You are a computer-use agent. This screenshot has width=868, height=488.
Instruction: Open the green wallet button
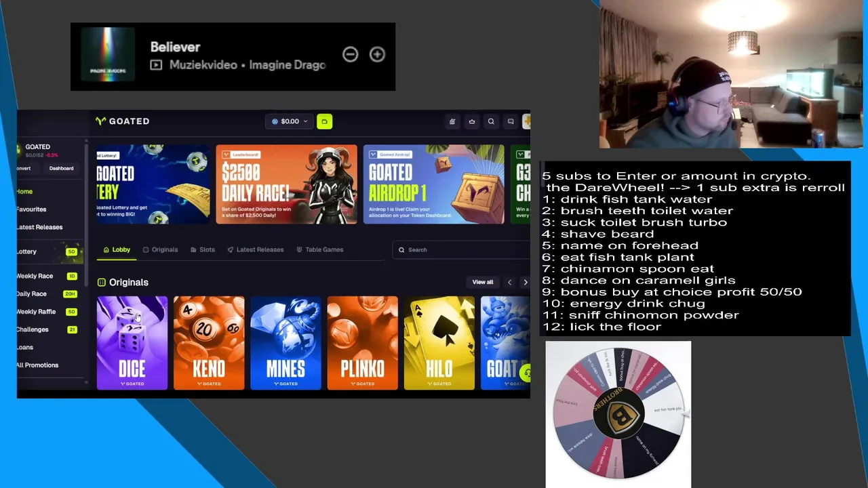pos(324,121)
